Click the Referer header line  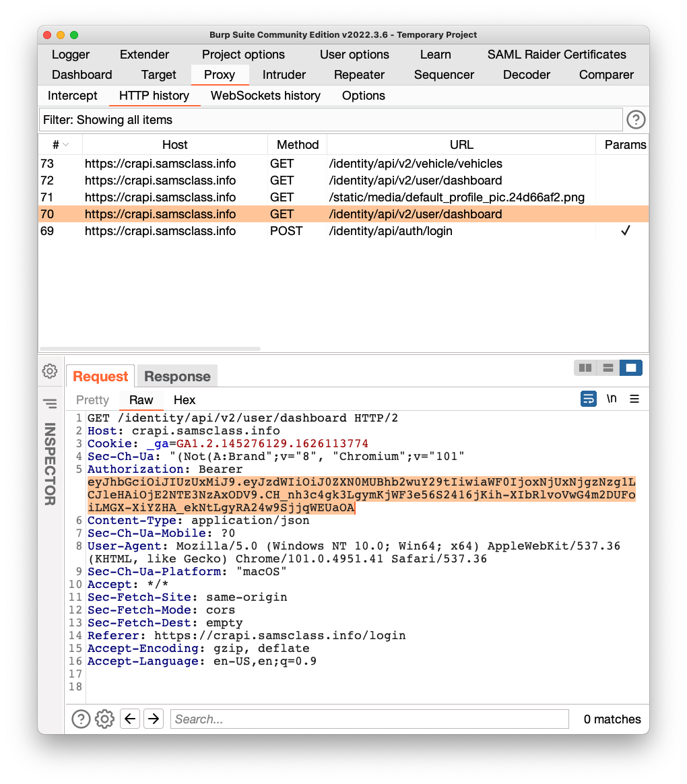[x=247, y=636]
